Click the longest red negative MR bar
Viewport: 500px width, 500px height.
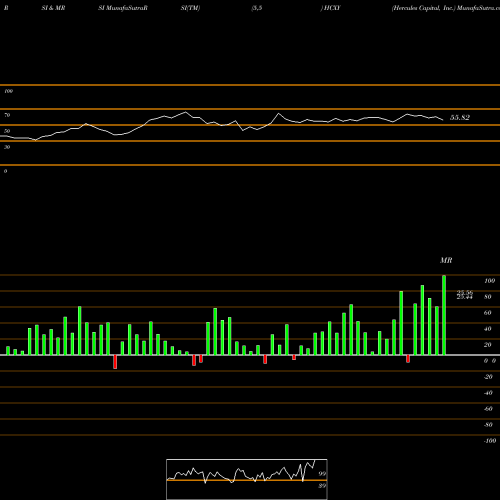[115, 362]
